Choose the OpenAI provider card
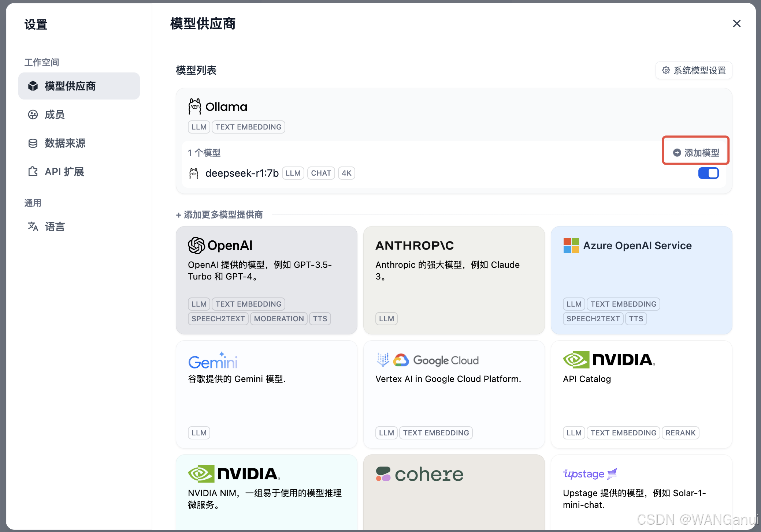 click(x=266, y=280)
